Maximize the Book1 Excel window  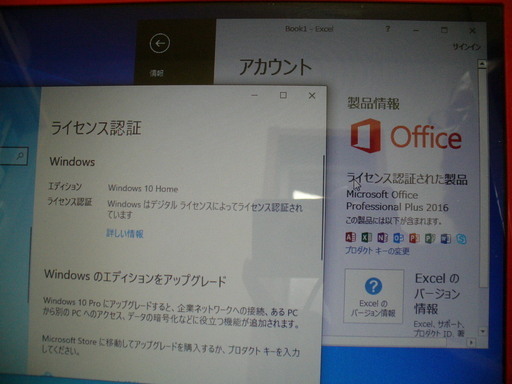[444, 30]
